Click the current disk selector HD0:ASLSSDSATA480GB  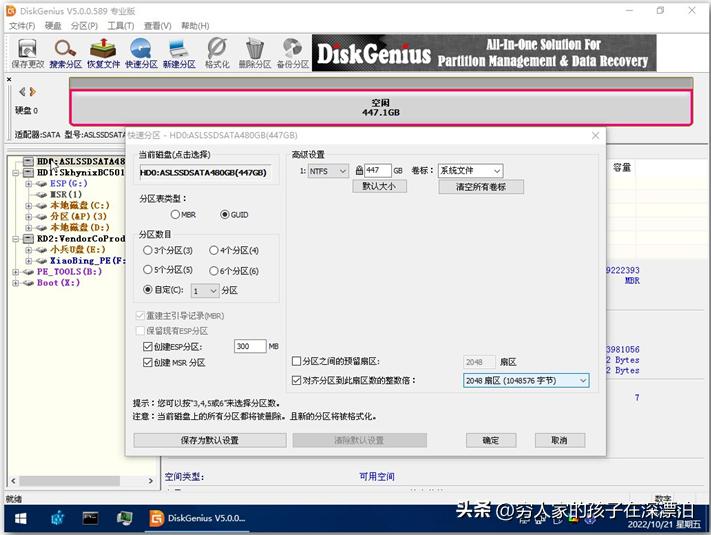click(205, 173)
